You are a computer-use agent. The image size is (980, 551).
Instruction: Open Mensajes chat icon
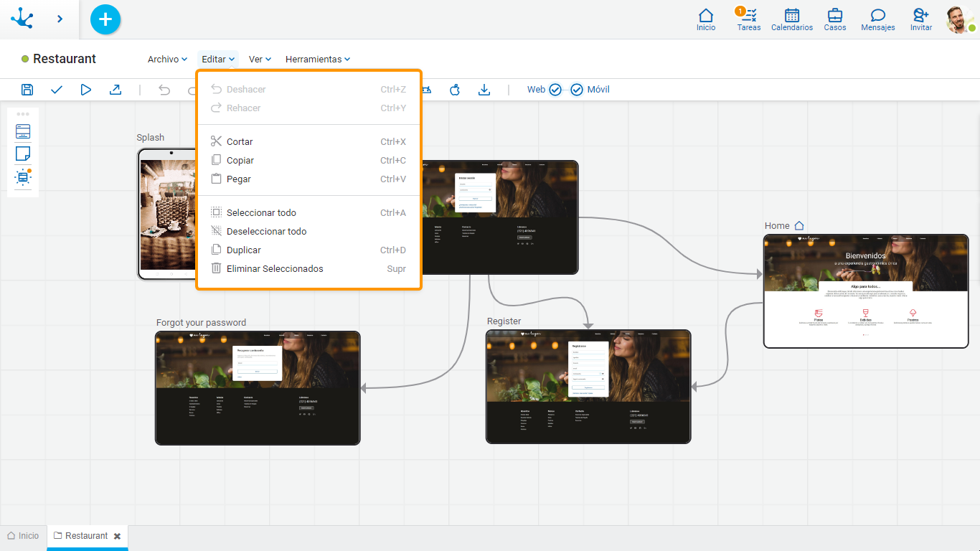tap(878, 19)
